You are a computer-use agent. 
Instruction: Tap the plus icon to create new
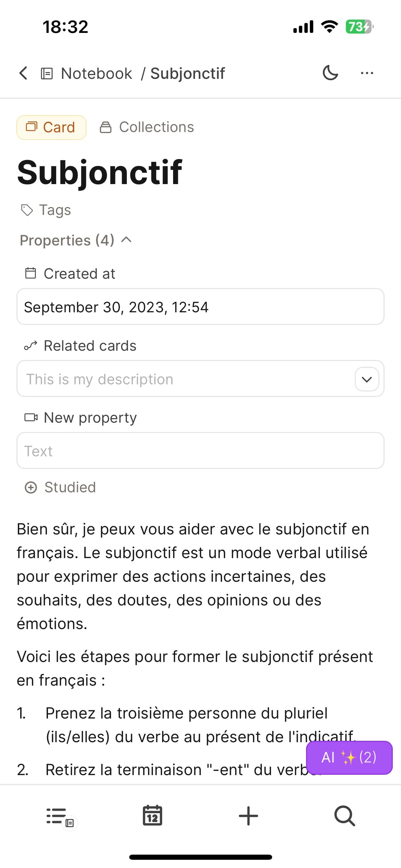pos(248,816)
